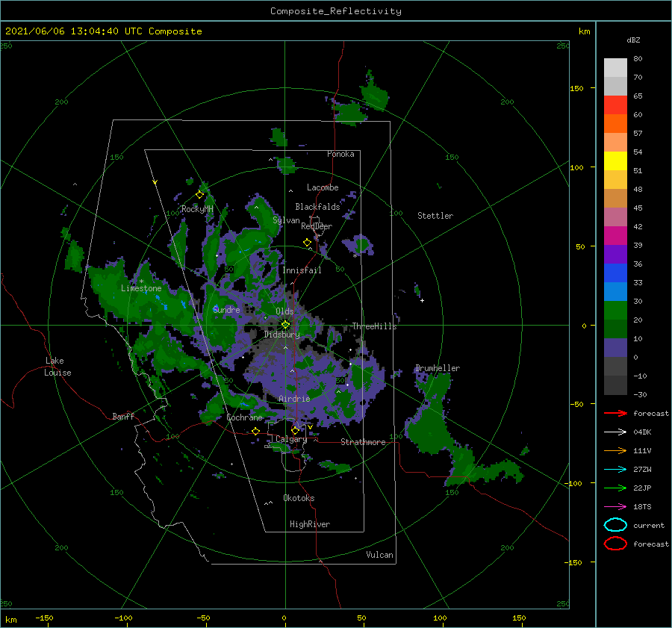Click the red forecast ellipse legend icon
This screenshot has width=672, height=628.
click(x=615, y=544)
